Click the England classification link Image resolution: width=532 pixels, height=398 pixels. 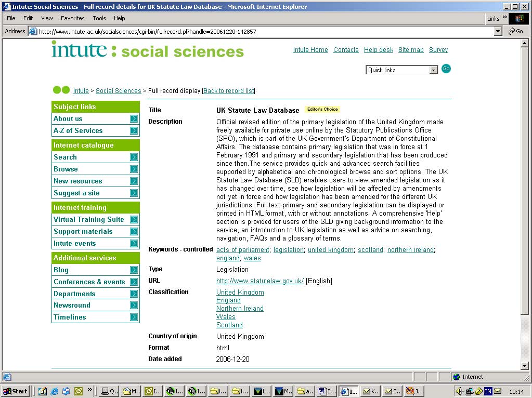coord(228,300)
